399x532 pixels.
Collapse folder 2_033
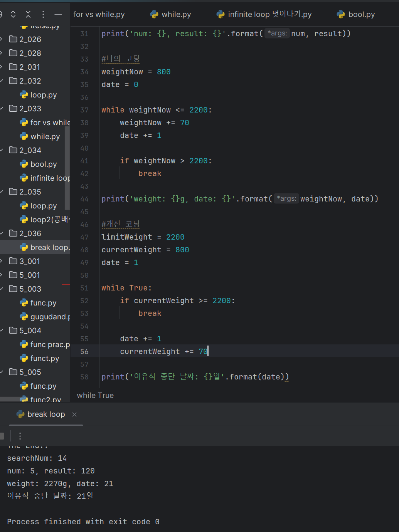[x=2, y=109]
